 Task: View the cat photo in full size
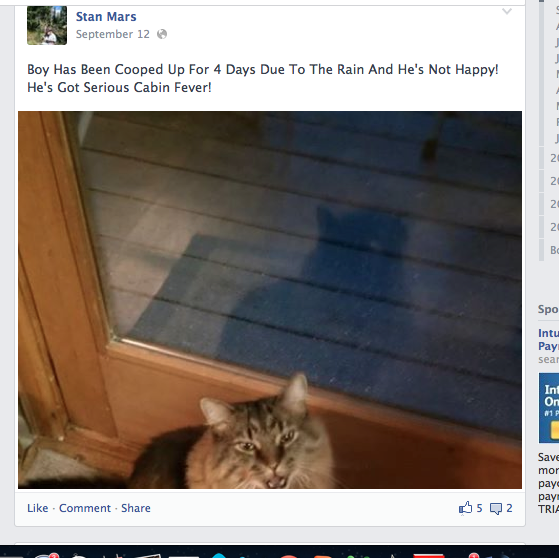point(270,300)
